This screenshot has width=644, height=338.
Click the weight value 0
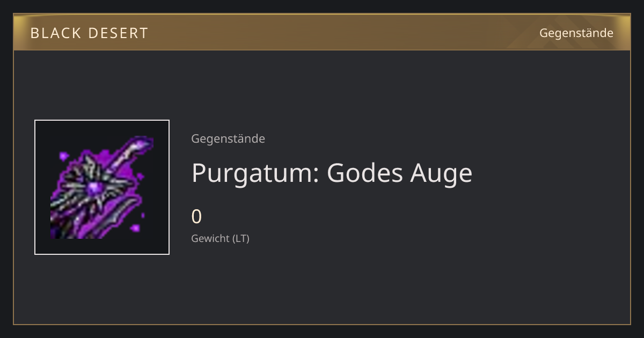pos(196,217)
